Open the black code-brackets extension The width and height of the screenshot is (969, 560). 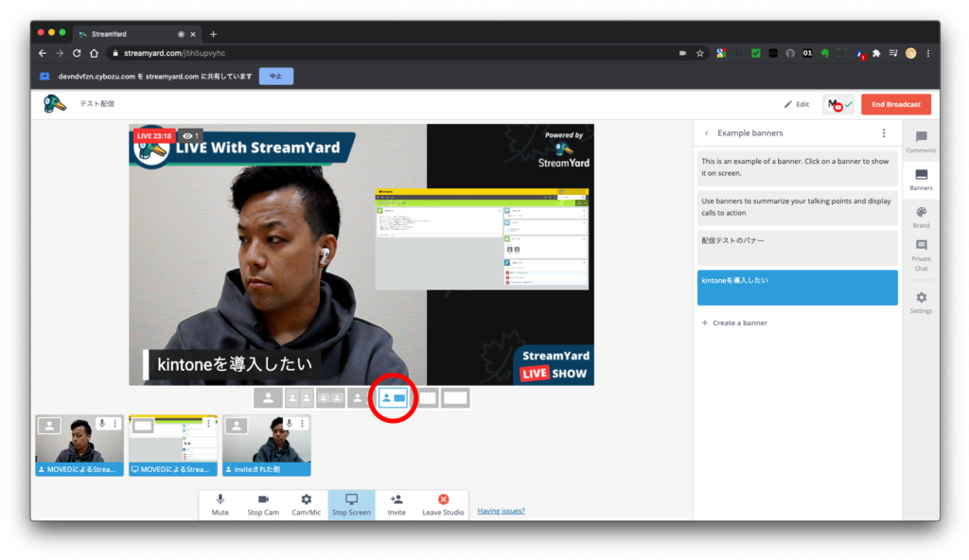click(772, 53)
